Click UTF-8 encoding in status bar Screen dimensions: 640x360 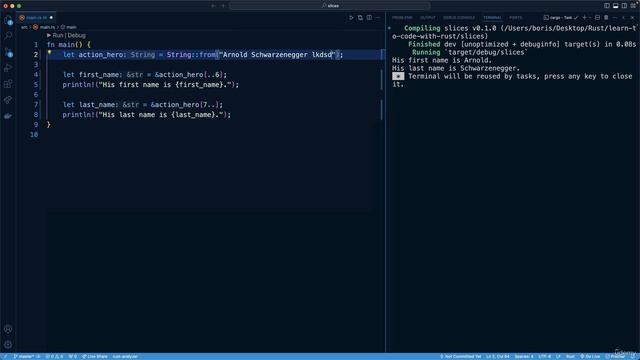544,356
